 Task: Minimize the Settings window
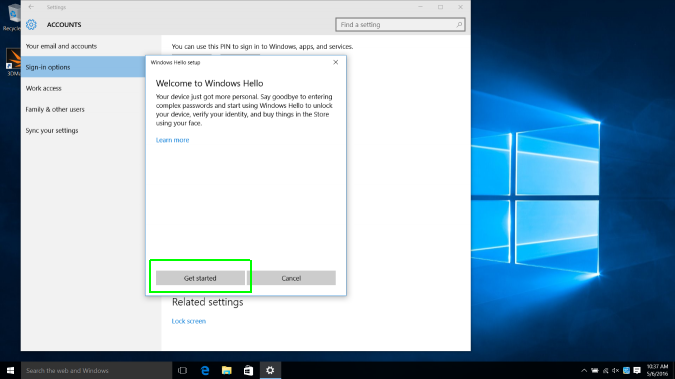pyautogui.click(x=421, y=7)
